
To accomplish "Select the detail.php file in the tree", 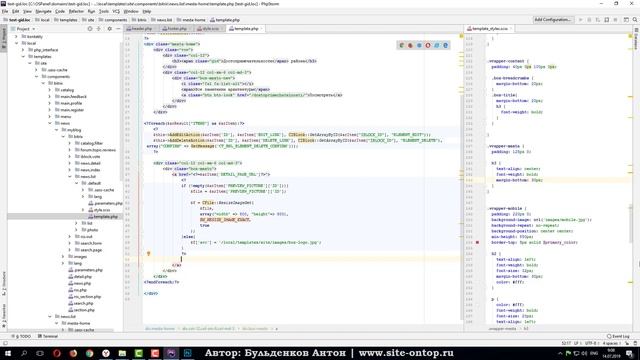I will coord(80,277).
